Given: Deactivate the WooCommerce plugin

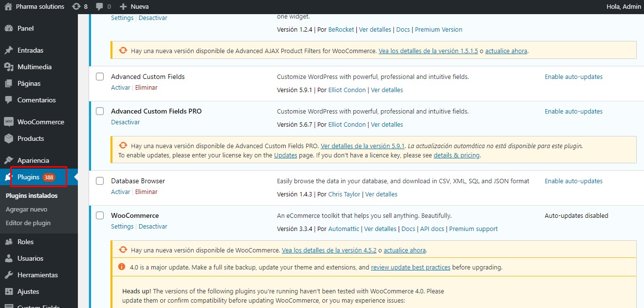Looking at the screenshot, I should tap(153, 227).
